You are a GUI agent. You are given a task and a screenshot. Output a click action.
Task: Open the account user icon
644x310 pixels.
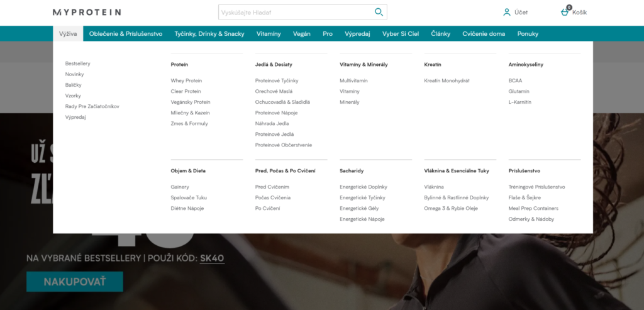[x=507, y=13]
